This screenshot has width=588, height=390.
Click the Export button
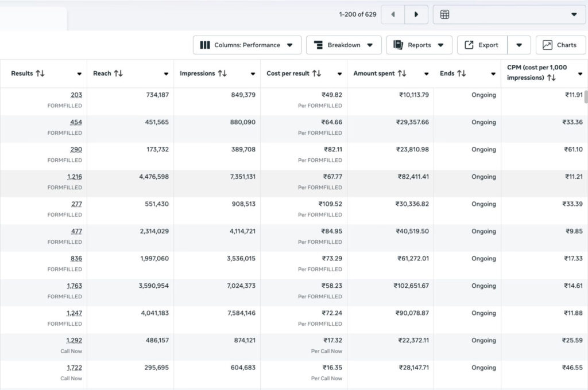[x=482, y=45]
